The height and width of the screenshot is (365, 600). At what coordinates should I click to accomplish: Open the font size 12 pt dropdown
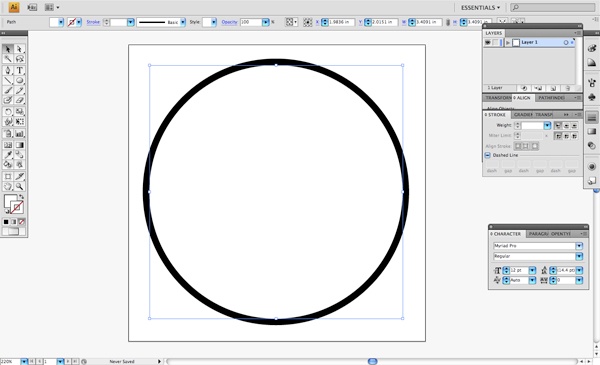coord(532,270)
